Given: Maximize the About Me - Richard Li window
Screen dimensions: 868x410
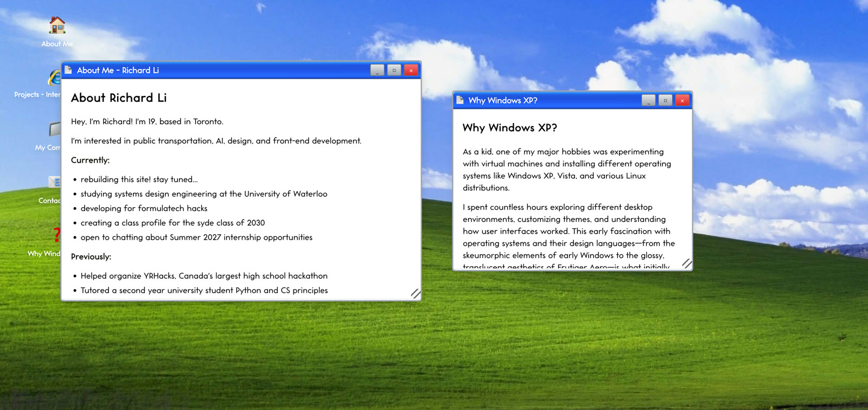Looking at the screenshot, I should [x=394, y=70].
